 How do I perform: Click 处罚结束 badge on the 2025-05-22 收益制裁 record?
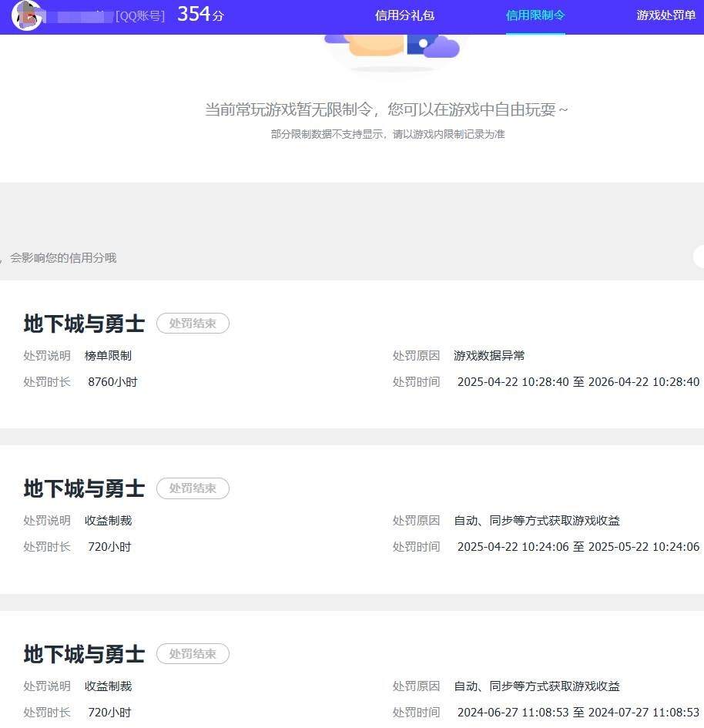pyautogui.click(x=193, y=488)
